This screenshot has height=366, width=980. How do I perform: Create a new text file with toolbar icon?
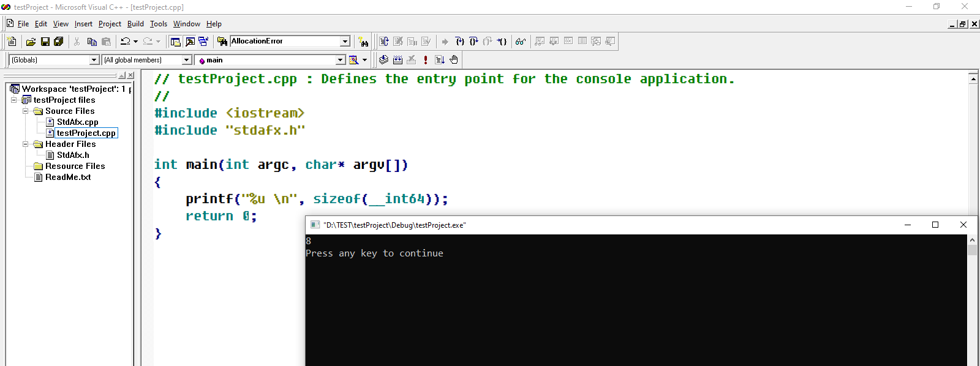pos(12,42)
